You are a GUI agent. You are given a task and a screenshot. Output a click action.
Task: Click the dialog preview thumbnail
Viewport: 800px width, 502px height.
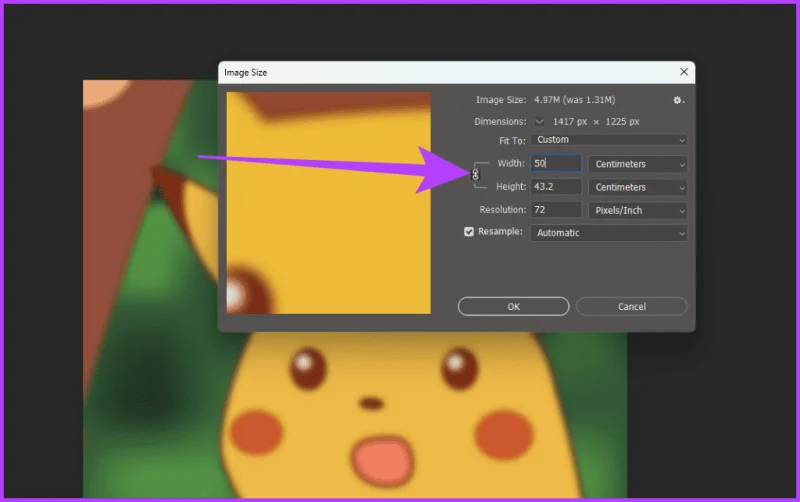click(329, 203)
